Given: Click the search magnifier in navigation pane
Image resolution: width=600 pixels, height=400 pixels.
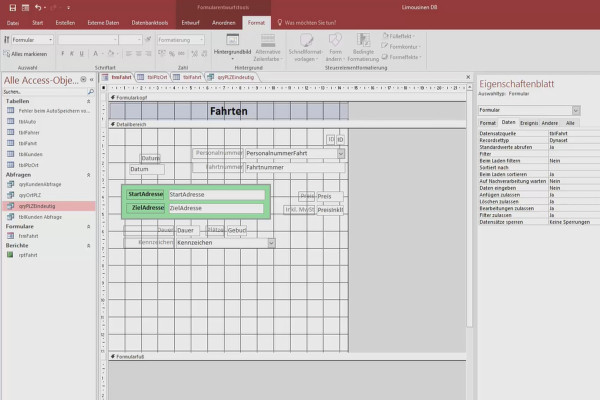Looking at the screenshot, I should pos(91,92).
